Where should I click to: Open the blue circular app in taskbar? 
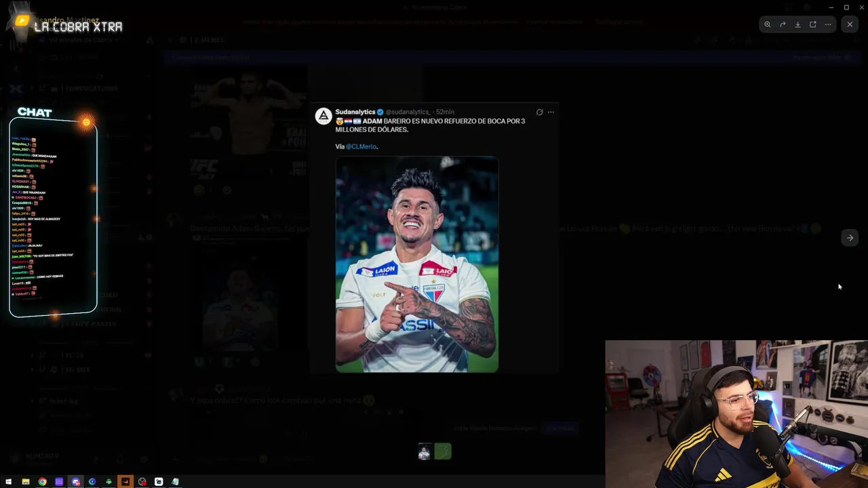92,482
